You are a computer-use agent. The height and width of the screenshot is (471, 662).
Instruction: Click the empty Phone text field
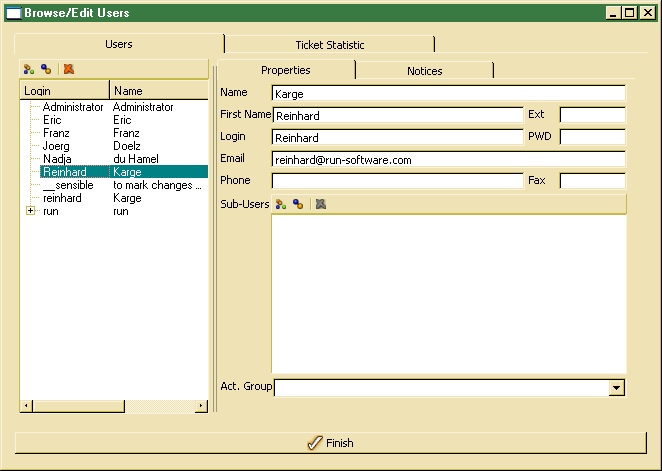pyautogui.click(x=396, y=181)
